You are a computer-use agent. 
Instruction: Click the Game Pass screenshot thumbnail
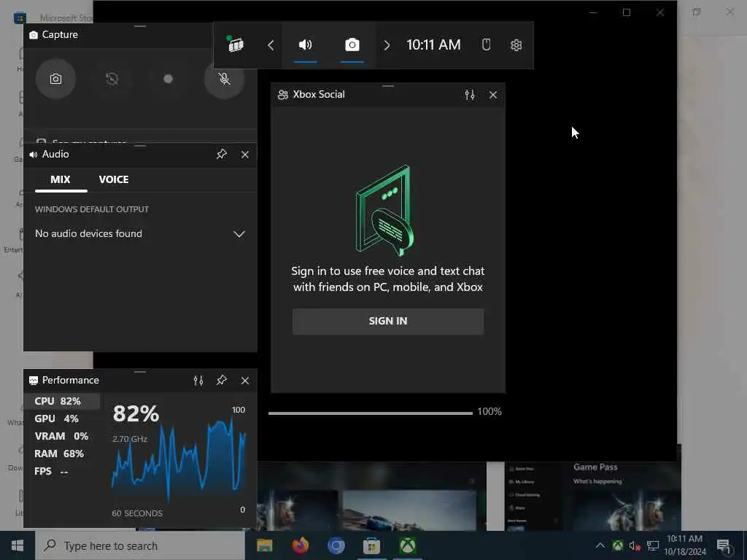tap(592, 496)
